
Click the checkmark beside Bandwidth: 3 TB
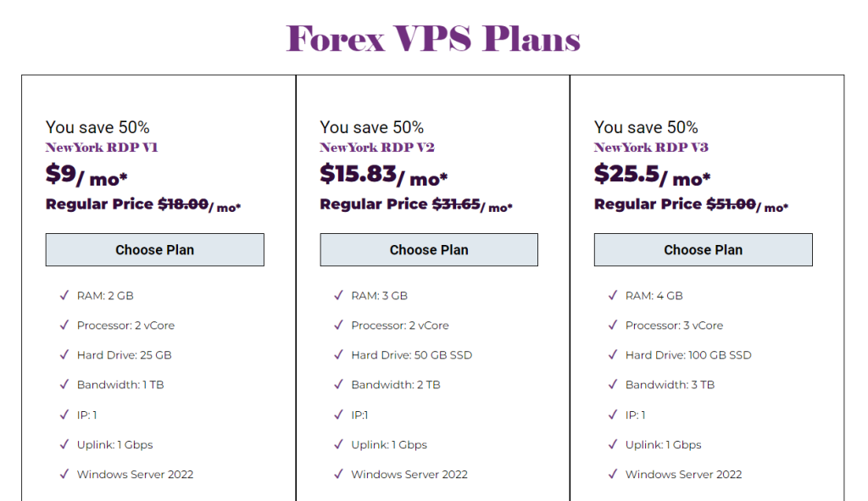[x=613, y=385]
